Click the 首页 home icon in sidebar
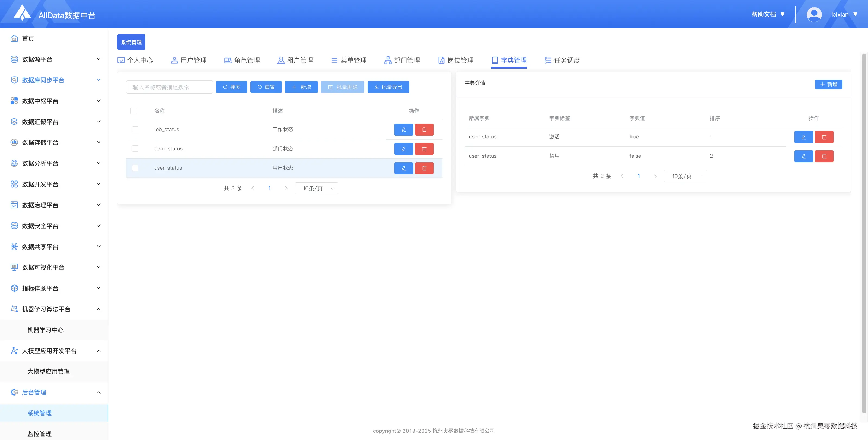Image resolution: width=868 pixels, height=440 pixels. pyautogui.click(x=14, y=38)
